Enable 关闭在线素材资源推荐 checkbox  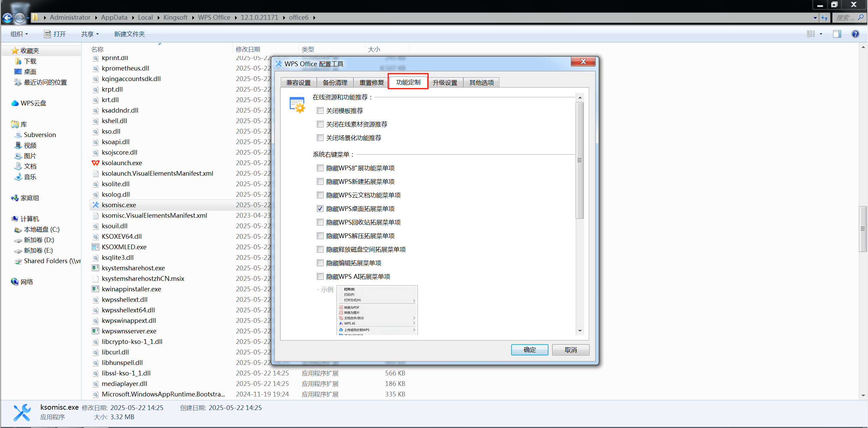pyautogui.click(x=320, y=124)
